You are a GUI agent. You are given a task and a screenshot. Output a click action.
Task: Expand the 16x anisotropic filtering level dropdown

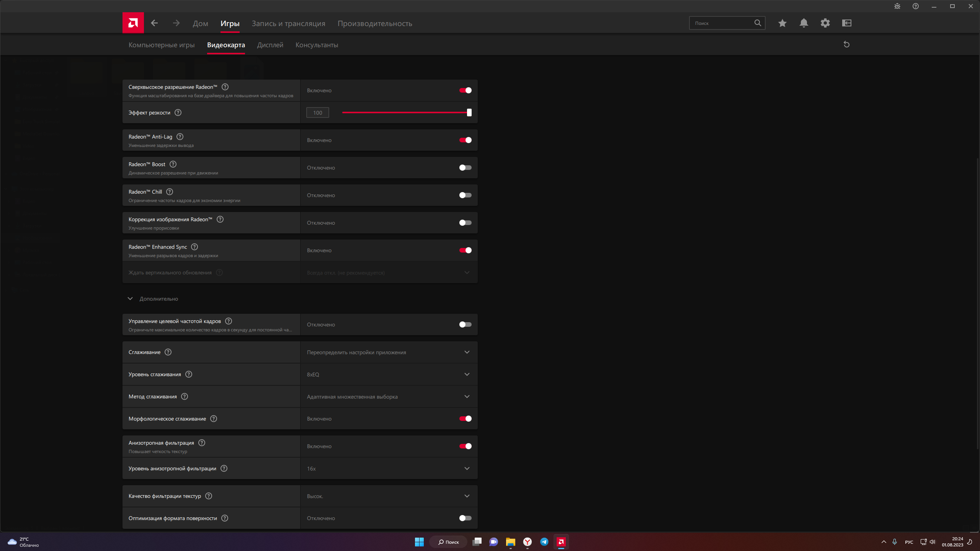coord(389,468)
